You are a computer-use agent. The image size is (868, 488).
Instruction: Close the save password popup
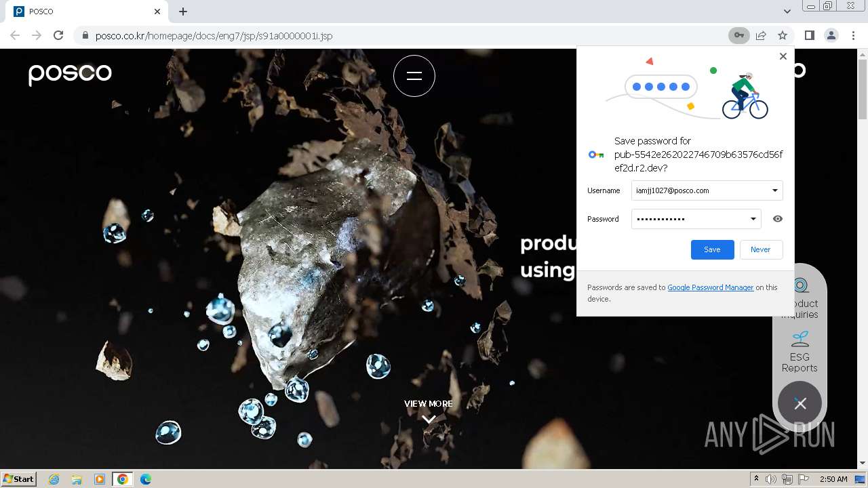point(783,56)
